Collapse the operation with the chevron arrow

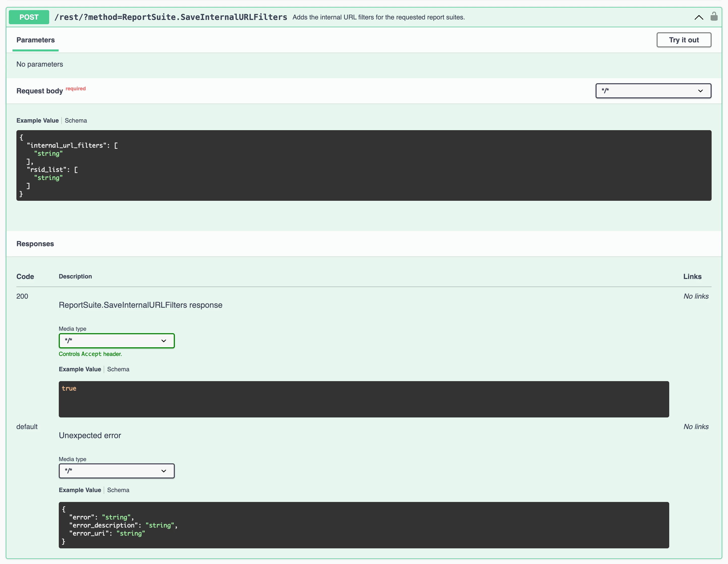(699, 17)
